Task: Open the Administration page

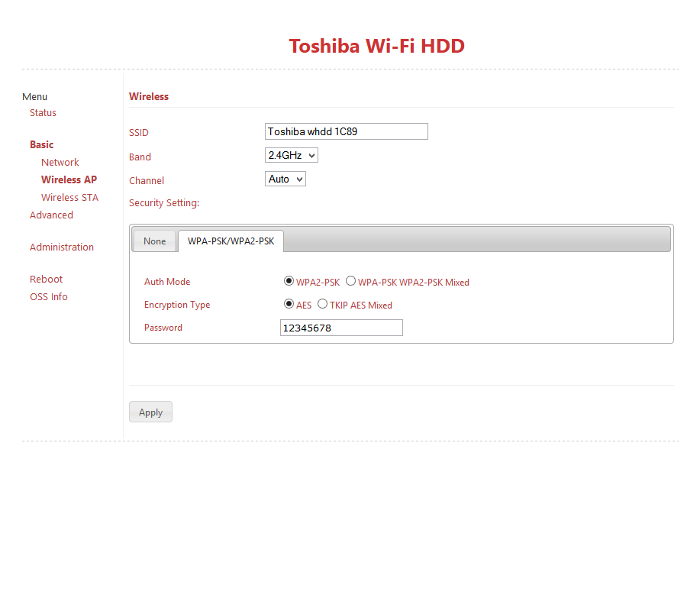Action: click(62, 247)
